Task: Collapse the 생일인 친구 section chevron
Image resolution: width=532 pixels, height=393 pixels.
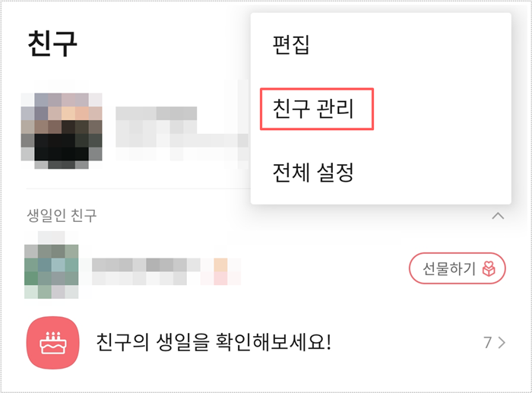Action: (x=498, y=216)
